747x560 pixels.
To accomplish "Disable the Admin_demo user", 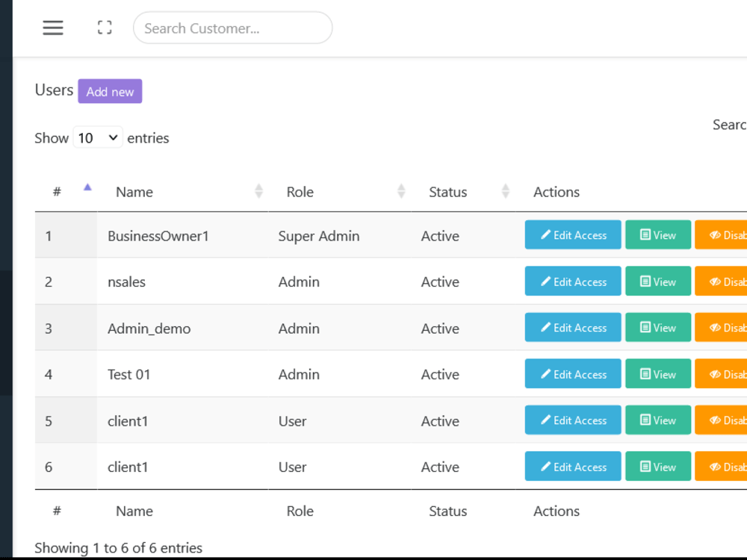I will coord(721,328).
